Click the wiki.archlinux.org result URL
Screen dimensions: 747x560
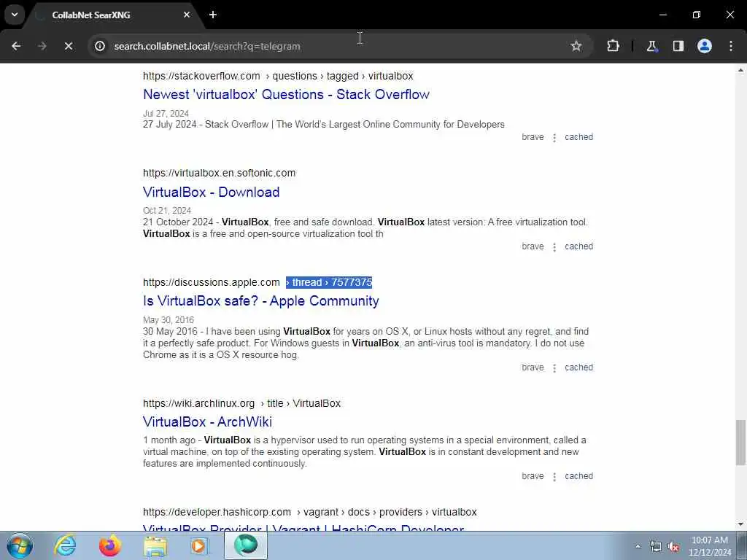coord(241,403)
